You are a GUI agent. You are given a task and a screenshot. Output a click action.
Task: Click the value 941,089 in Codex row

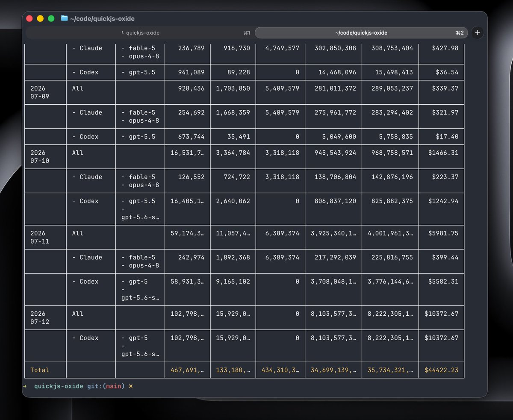click(x=191, y=72)
